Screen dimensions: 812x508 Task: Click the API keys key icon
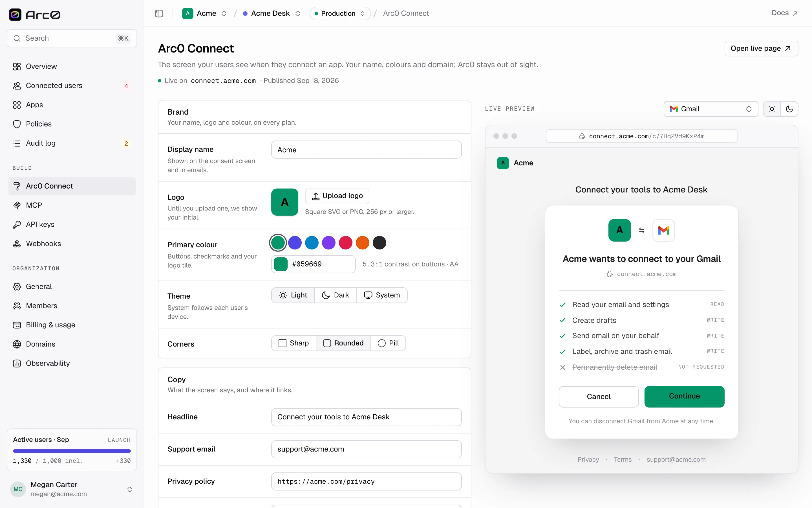click(x=17, y=224)
